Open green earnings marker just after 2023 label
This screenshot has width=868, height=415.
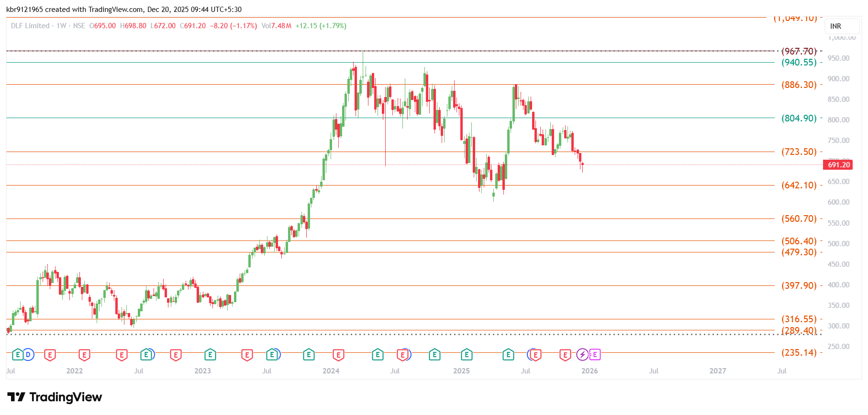tap(210, 354)
